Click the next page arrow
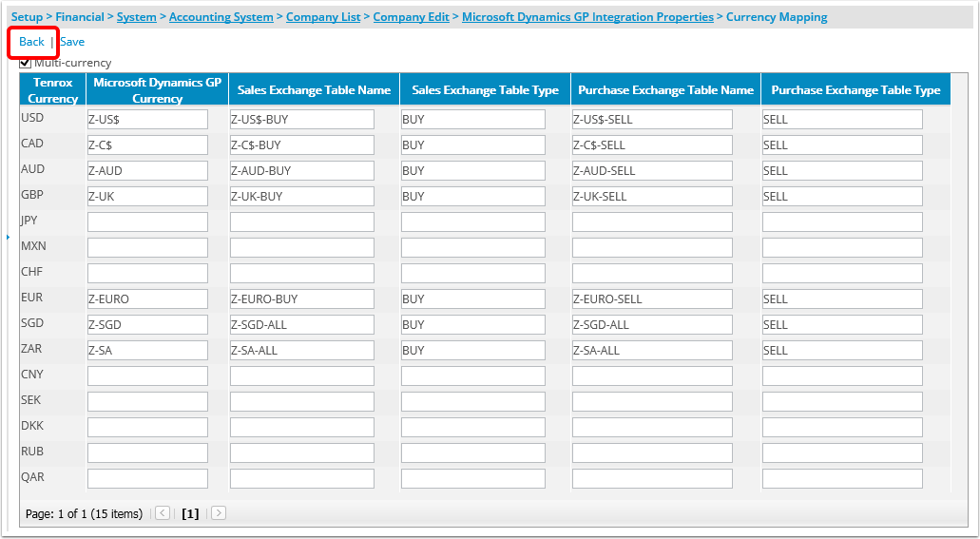Screen dimensions: 980x539 pos(219,513)
